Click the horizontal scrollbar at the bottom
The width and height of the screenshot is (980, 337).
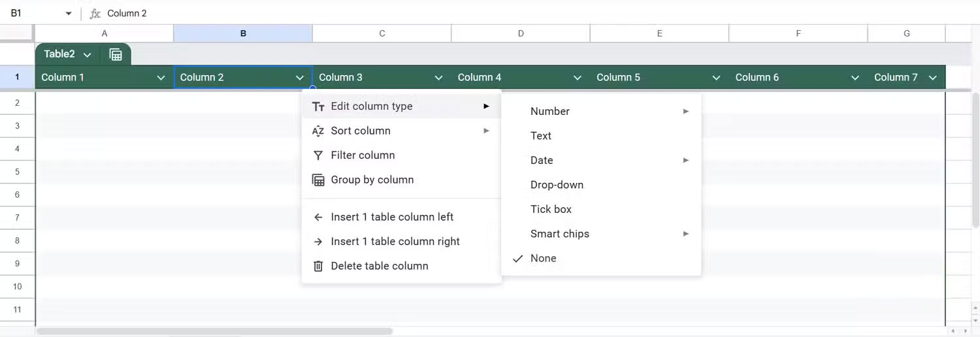(x=214, y=331)
